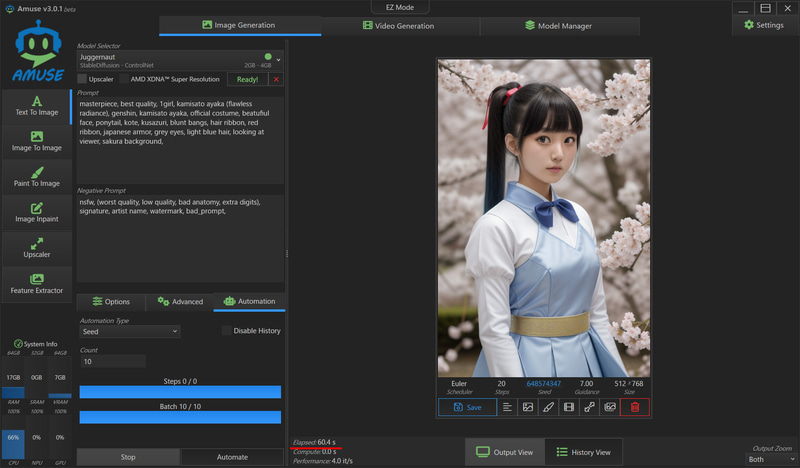The width and height of the screenshot is (800, 468).
Task: Click the Performance 4.0 it/s readout
Action: click(323, 461)
